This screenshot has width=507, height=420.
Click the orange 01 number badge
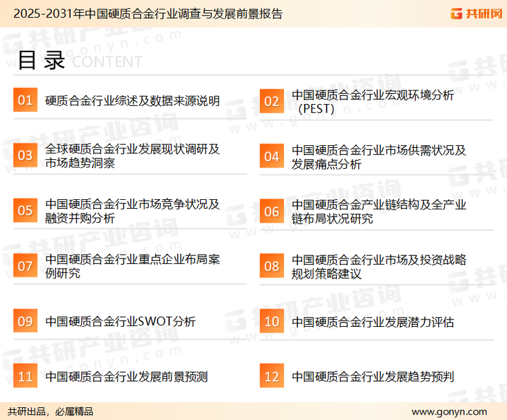click(25, 100)
